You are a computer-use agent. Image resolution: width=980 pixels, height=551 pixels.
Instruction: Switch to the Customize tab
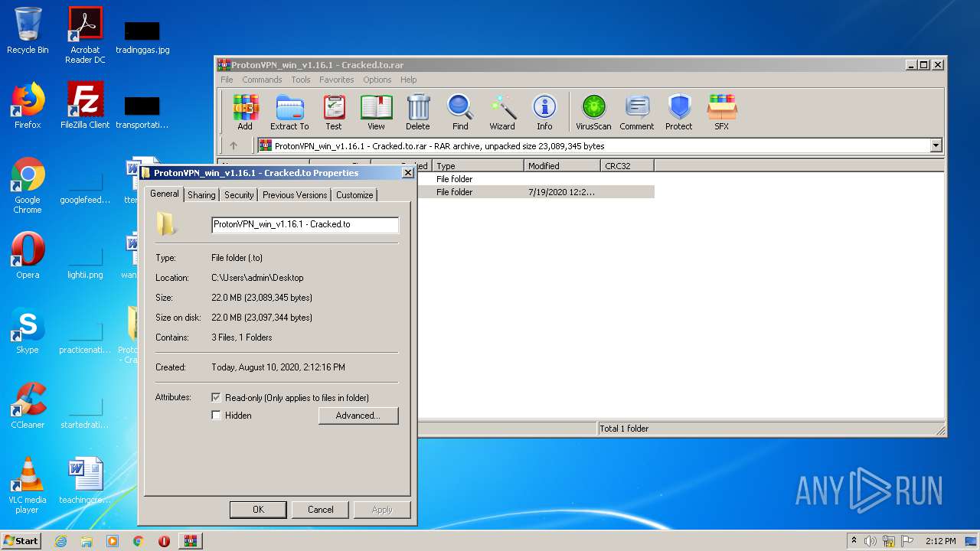click(354, 195)
